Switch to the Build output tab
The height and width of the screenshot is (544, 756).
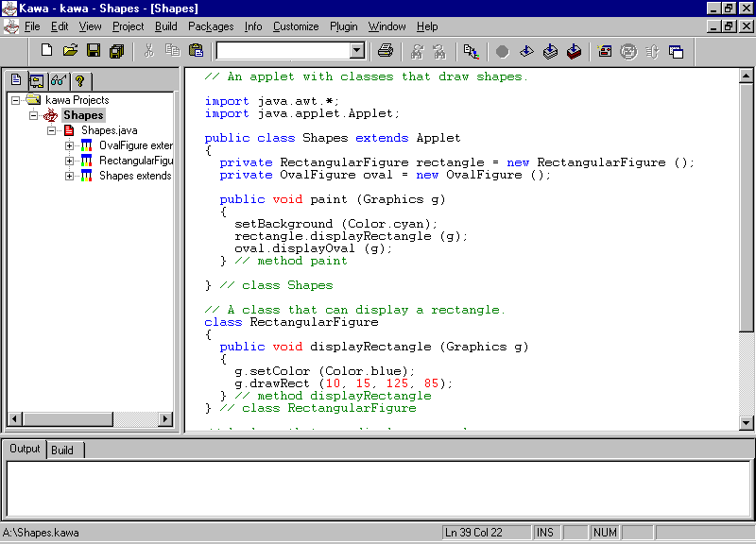coord(63,450)
